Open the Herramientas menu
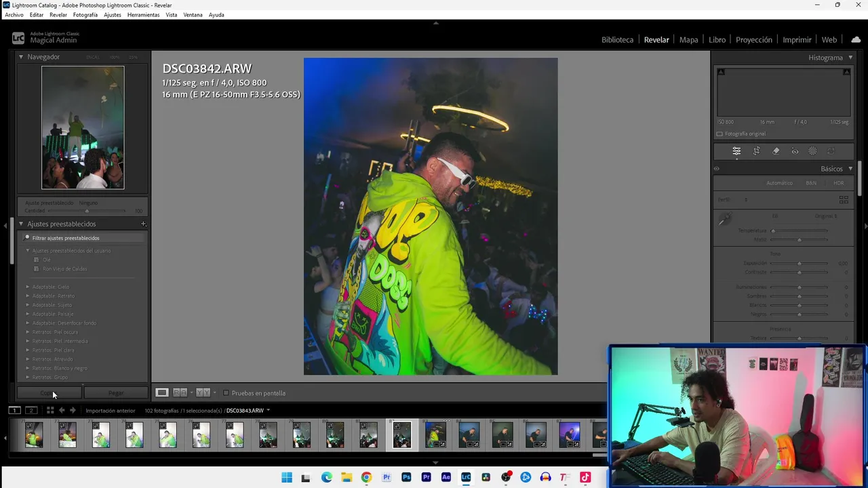The width and height of the screenshot is (868, 488). coord(143,15)
